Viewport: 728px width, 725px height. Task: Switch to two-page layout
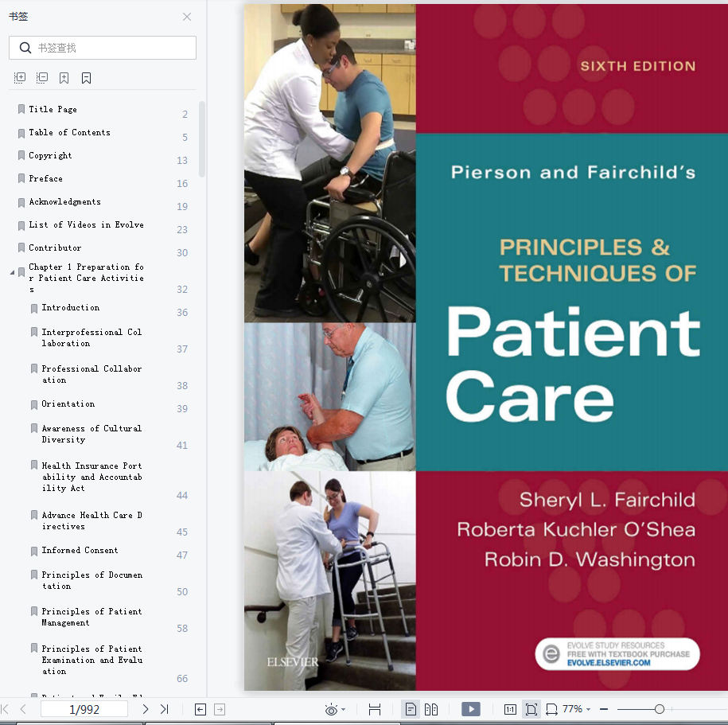pyautogui.click(x=431, y=709)
